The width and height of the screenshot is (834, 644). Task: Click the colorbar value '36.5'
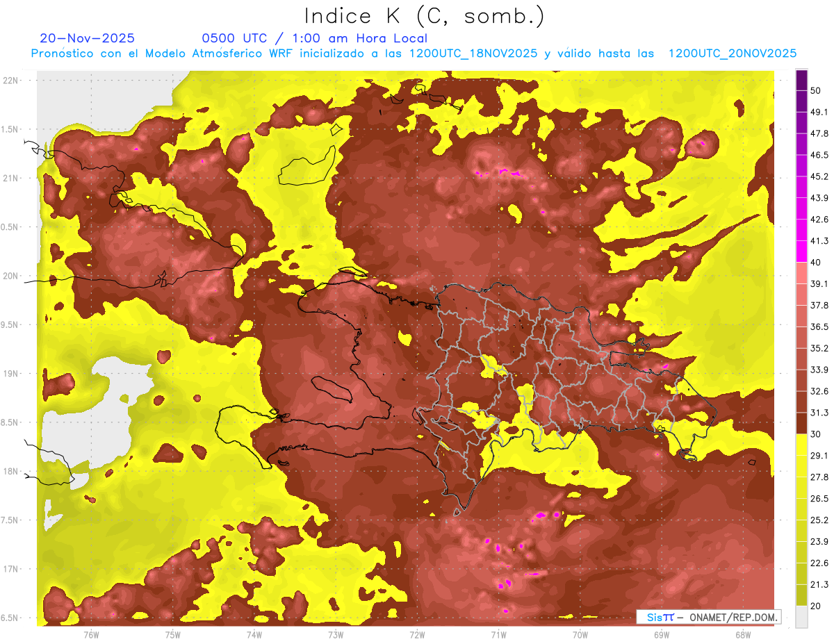[819, 327]
